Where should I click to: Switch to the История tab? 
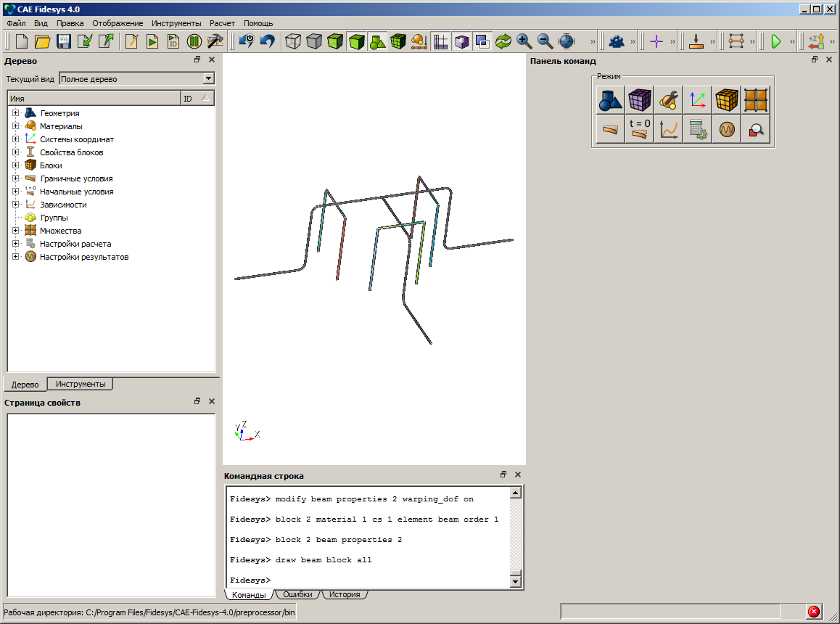(x=345, y=594)
